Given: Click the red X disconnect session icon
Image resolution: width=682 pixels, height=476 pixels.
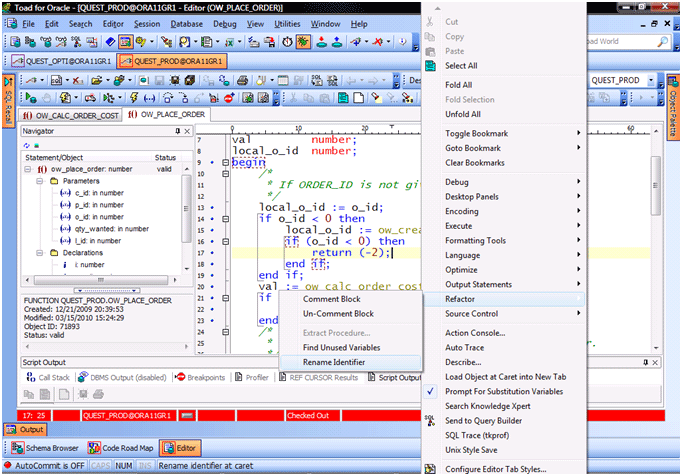Looking at the screenshot, I should (x=378, y=42).
